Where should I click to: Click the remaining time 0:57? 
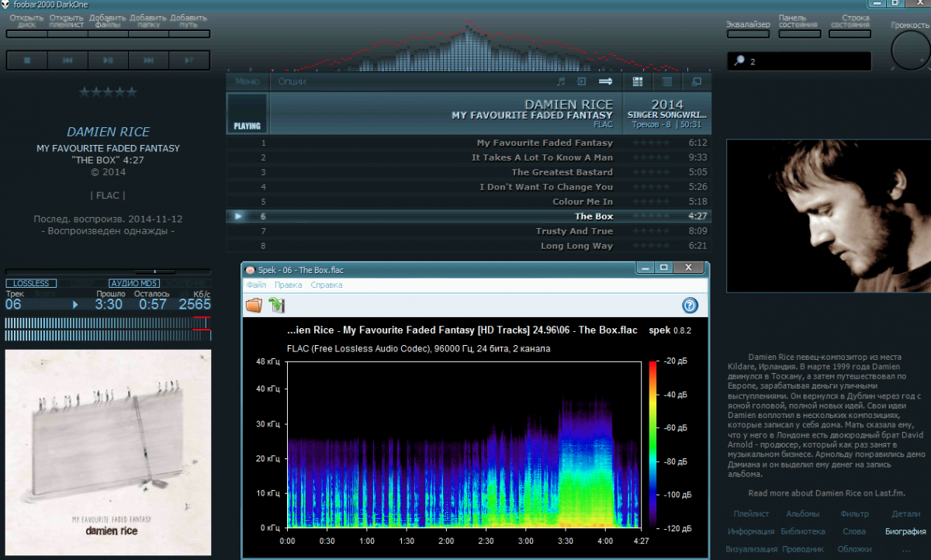click(152, 304)
